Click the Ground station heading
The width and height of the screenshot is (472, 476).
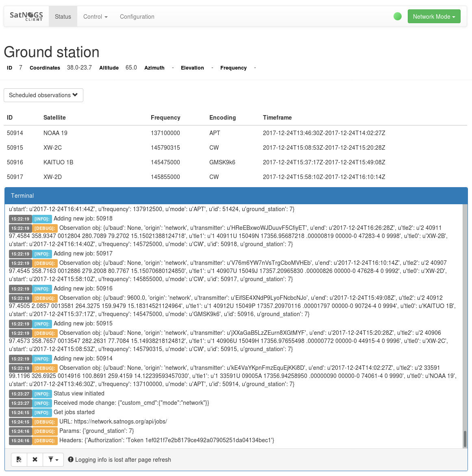52,52
